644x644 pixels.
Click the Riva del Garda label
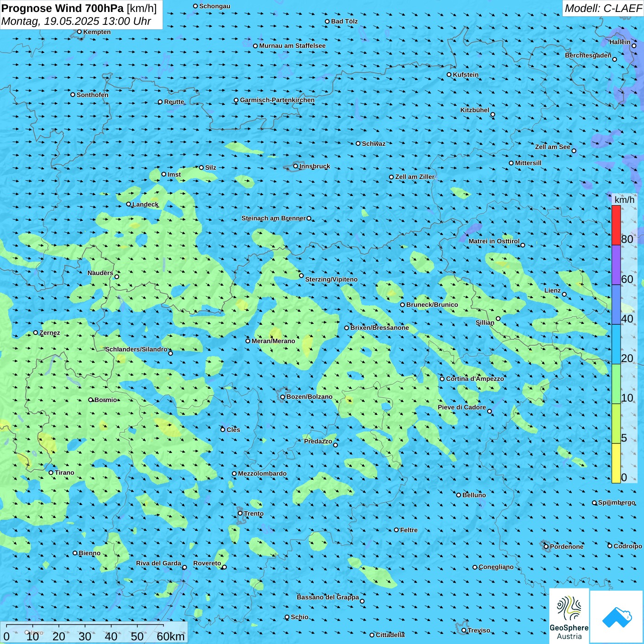[159, 563]
